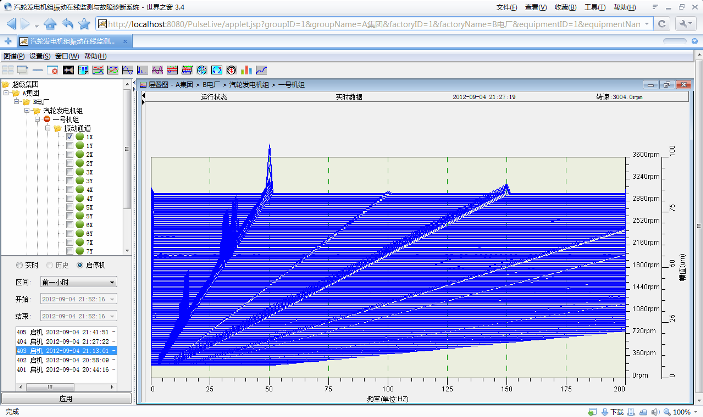
Task: Collapse the A集团 tree node
Action: [6, 93]
